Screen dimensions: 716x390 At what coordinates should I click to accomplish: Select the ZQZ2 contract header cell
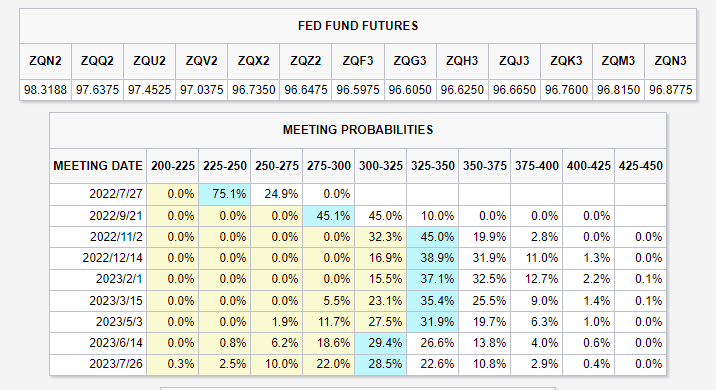(305, 61)
